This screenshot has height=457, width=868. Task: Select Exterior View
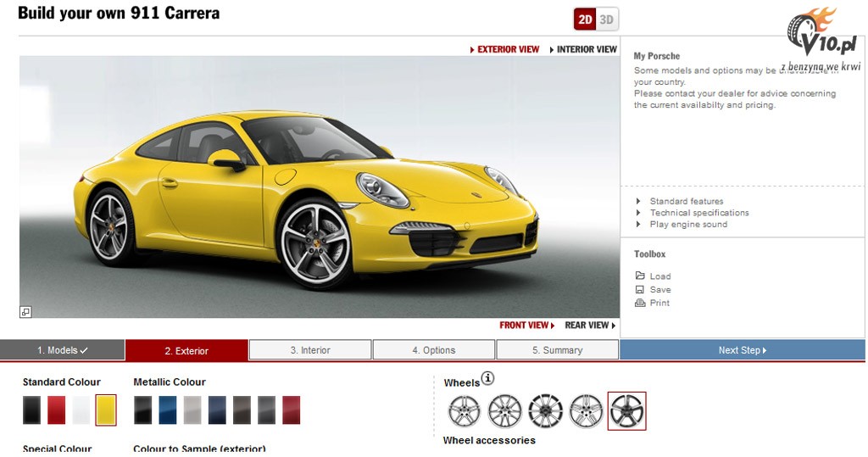505,49
